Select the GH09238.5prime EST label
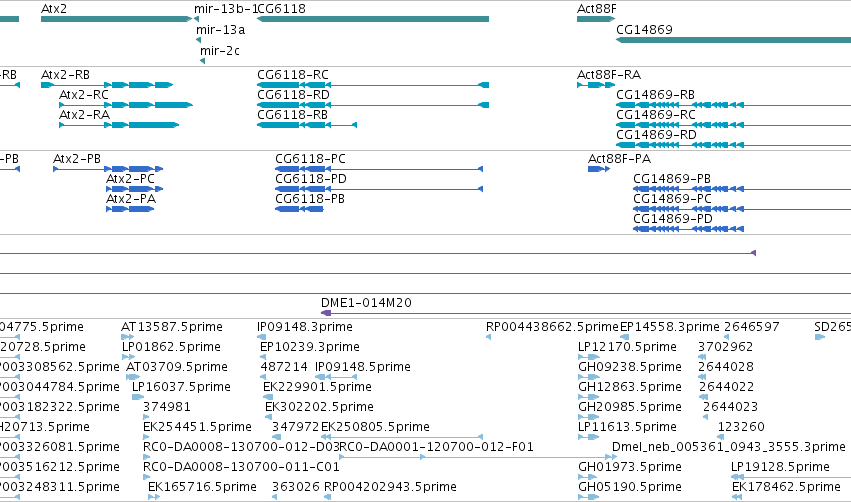This screenshot has width=851, height=502. click(x=630, y=367)
